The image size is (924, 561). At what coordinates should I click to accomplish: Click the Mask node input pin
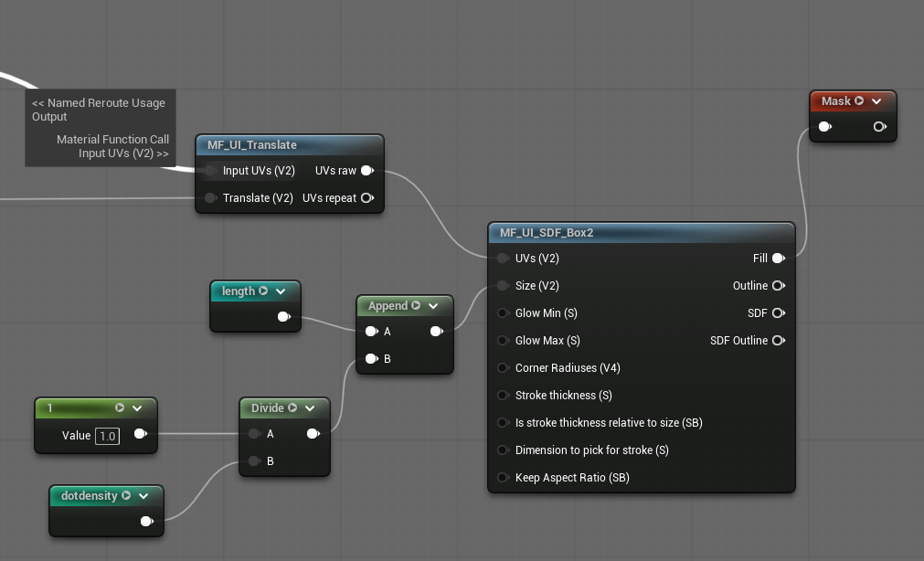coord(825,127)
